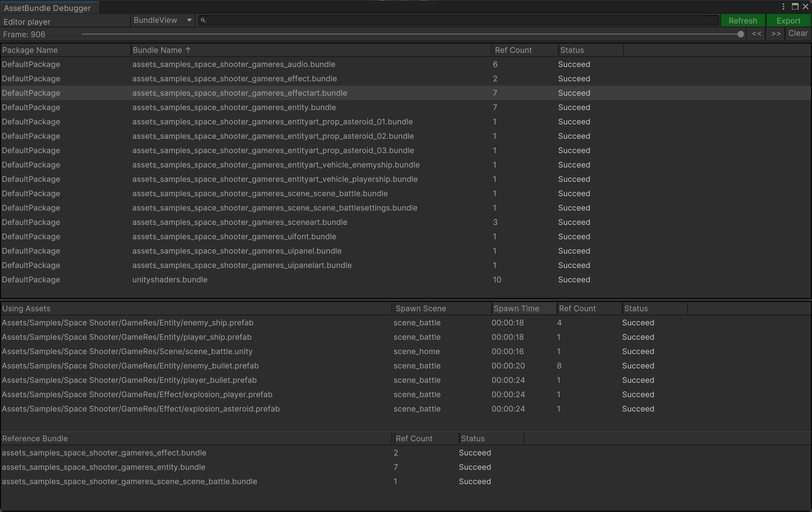Focus the bundle search field
The image size is (812, 512).
(x=458, y=20)
